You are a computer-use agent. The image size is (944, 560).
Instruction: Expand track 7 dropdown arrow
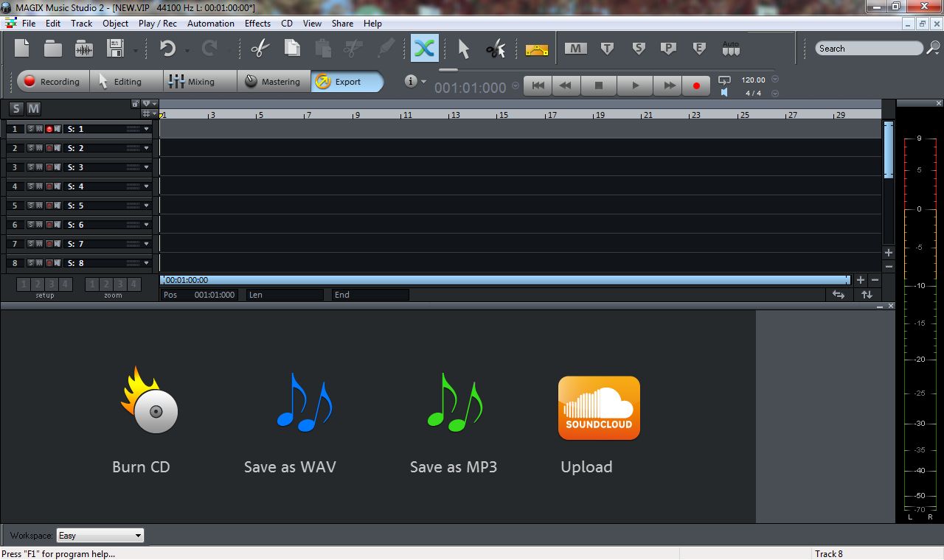(x=147, y=244)
